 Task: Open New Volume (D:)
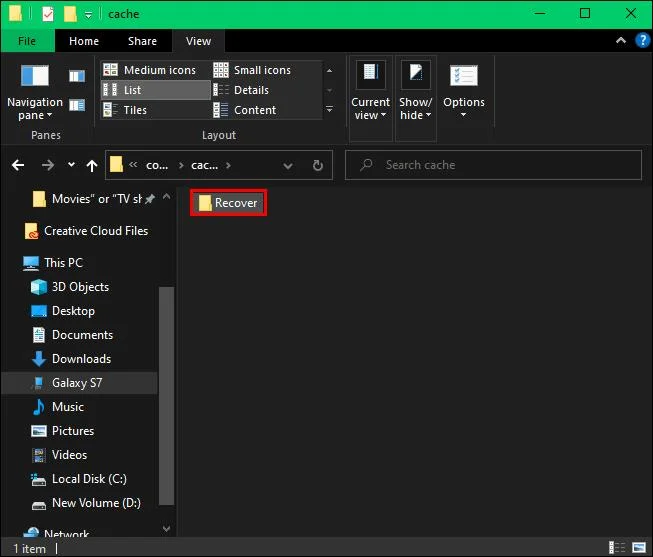(87, 503)
